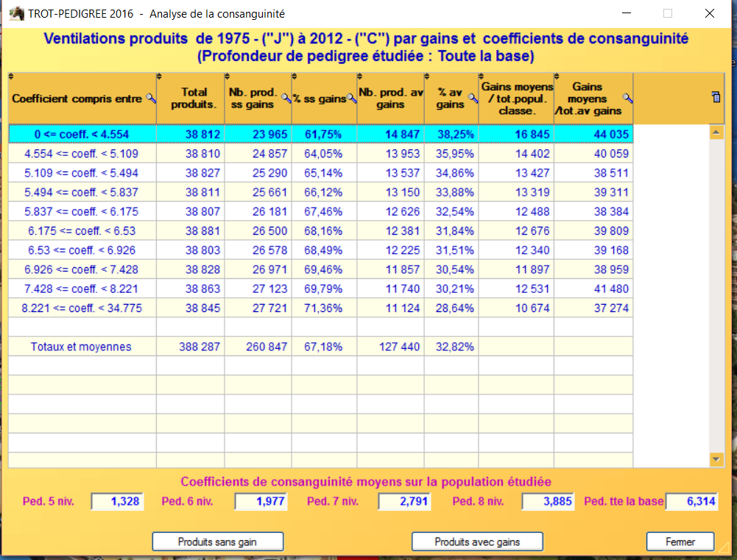The height and width of the screenshot is (560, 737).
Task: Click total produits cell 388 287
Action: (x=191, y=347)
